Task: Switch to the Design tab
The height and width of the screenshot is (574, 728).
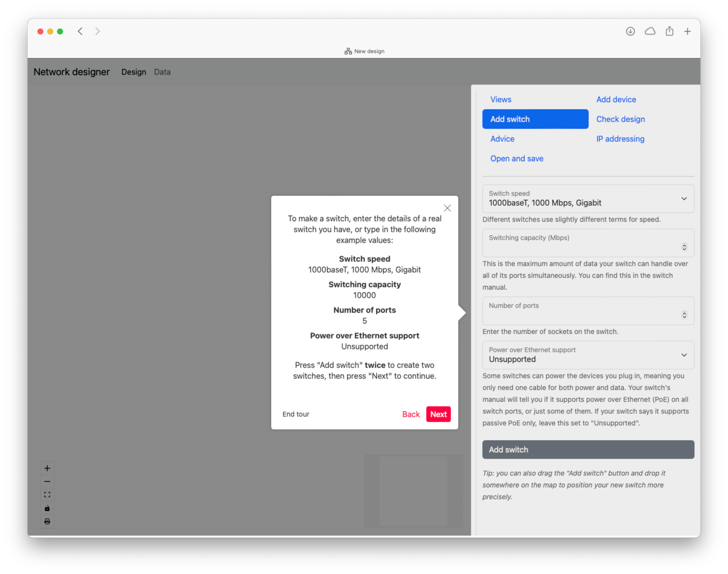Action: pos(134,72)
